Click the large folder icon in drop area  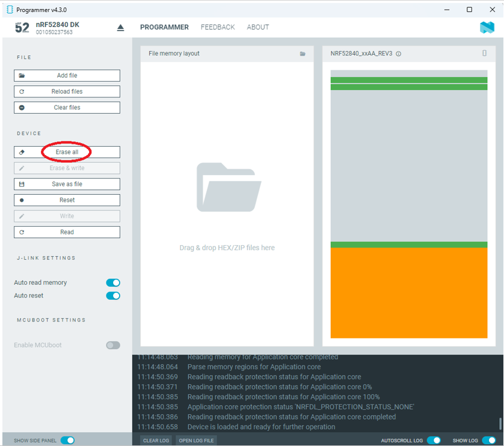pyautogui.click(x=229, y=188)
